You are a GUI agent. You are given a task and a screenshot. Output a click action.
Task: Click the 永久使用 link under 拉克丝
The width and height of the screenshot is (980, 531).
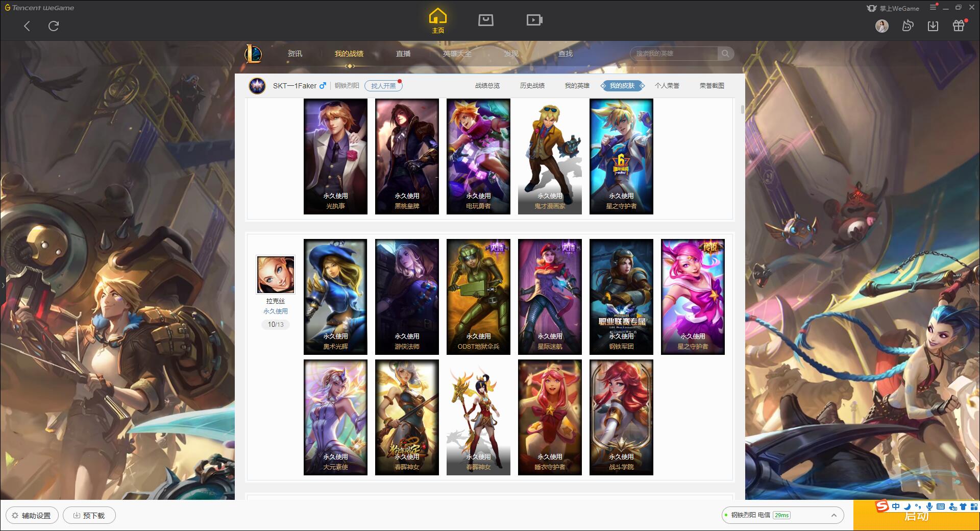tap(276, 311)
